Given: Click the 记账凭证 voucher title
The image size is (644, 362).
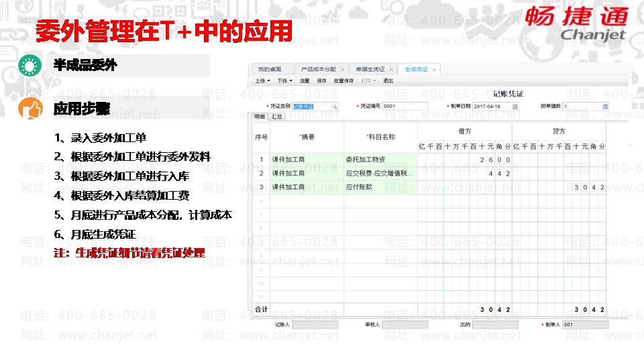Looking at the screenshot, I should coord(508,94).
